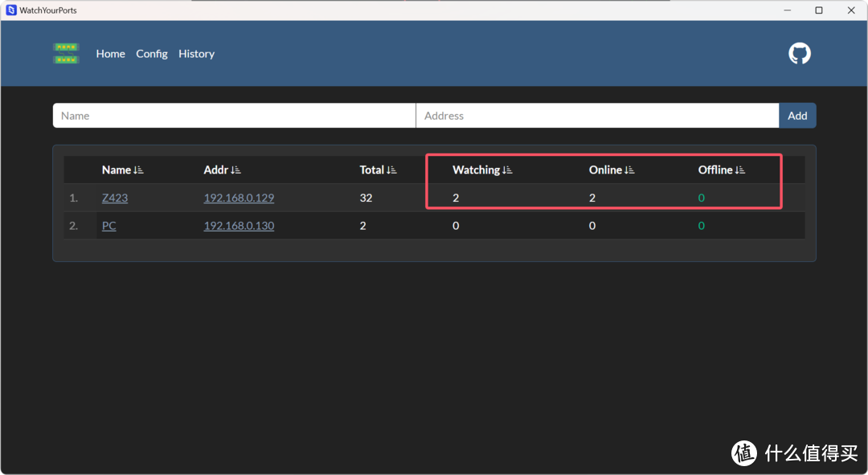The height and width of the screenshot is (475, 868).
Task: Focus the Address input field
Action: click(x=596, y=116)
